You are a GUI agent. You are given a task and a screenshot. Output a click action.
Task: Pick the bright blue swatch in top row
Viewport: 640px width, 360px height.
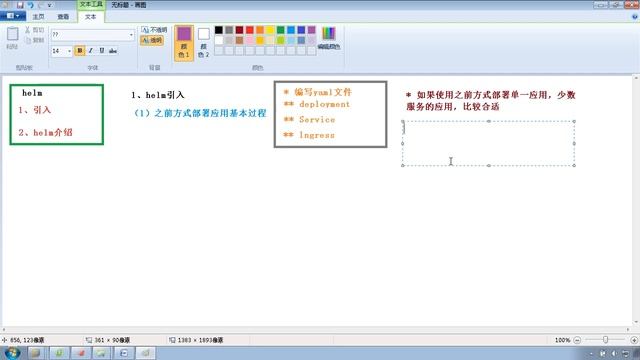[291, 30]
